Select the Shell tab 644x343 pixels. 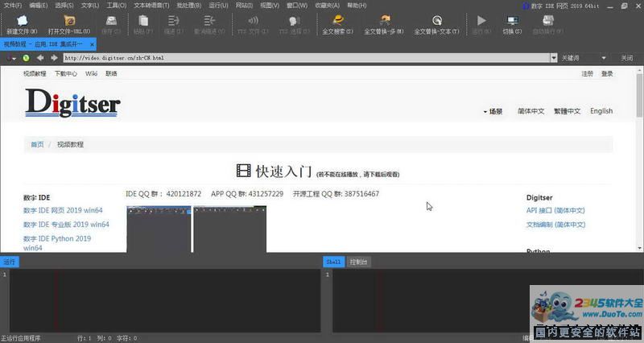pos(333,262)
